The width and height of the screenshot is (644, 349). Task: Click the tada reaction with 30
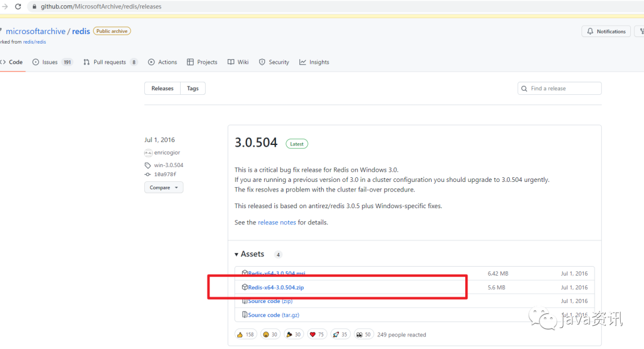click(293, 335)
